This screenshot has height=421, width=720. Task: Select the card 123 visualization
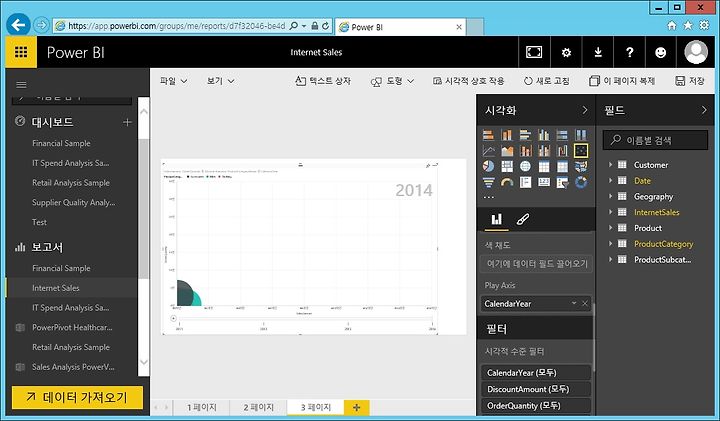coord(544,182)
